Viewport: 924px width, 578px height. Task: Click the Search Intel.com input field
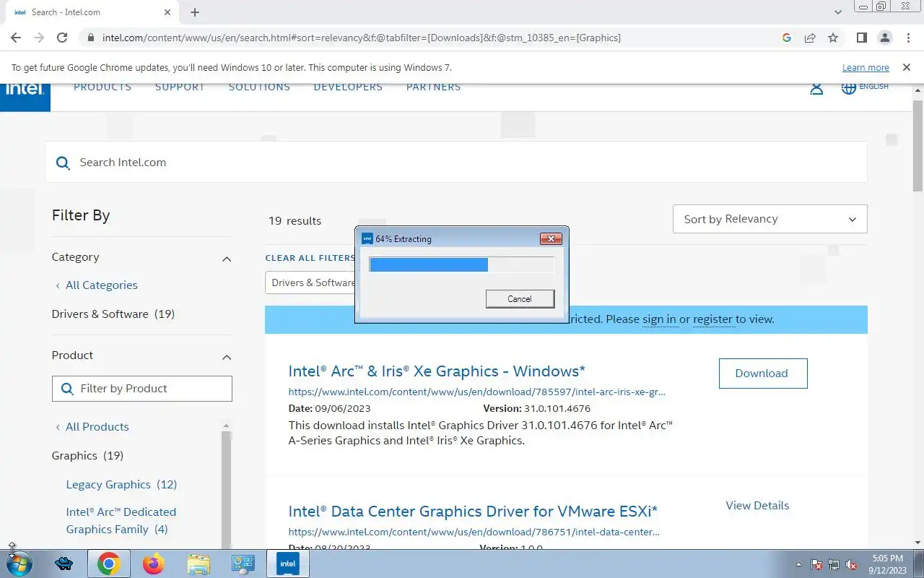(456, 163)
